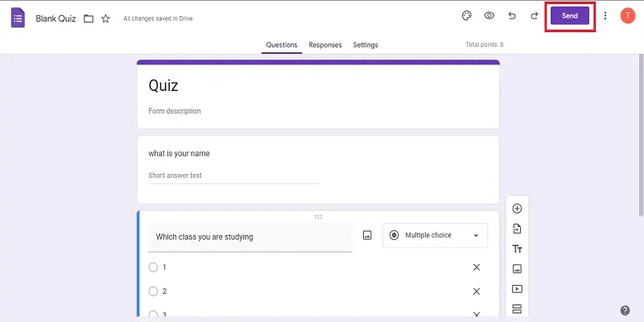Open the three-dot more options menu
Viewport: 644px width, 322px height.
(605, 16)
